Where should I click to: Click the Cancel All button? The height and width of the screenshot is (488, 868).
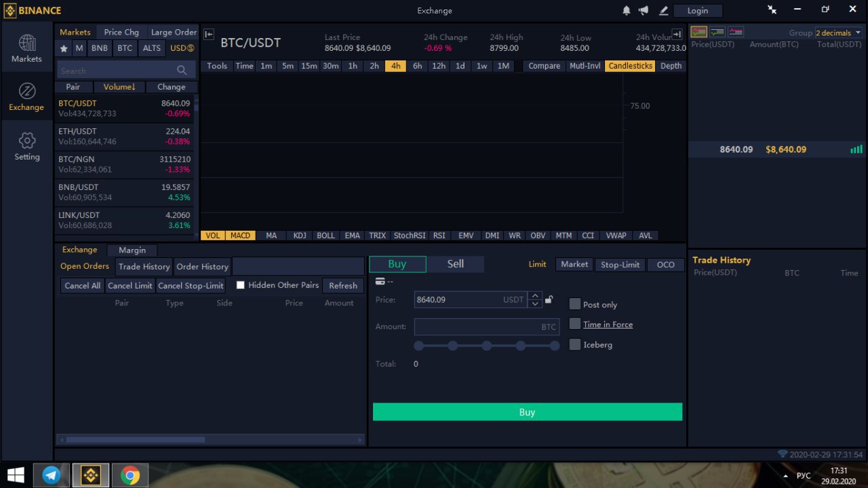tap(82, 286)
